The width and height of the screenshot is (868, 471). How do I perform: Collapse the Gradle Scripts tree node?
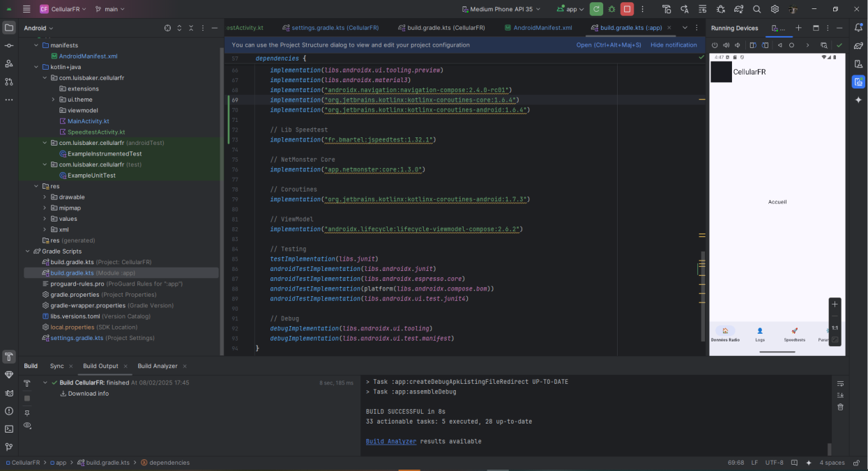coord(28,252)
